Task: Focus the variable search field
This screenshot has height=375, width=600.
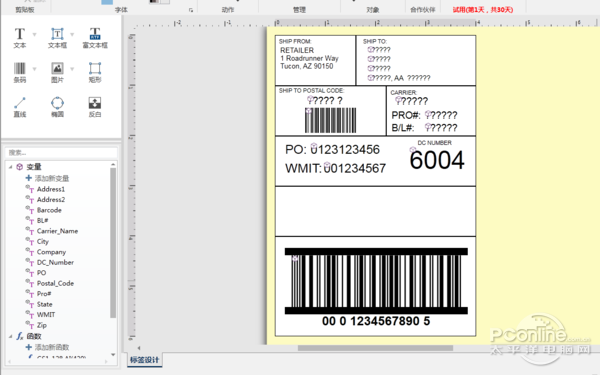Action: coord(61,153)
